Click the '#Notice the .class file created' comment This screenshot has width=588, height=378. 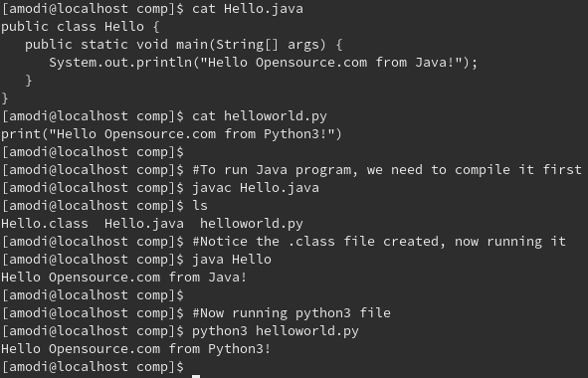pos(379,242)
